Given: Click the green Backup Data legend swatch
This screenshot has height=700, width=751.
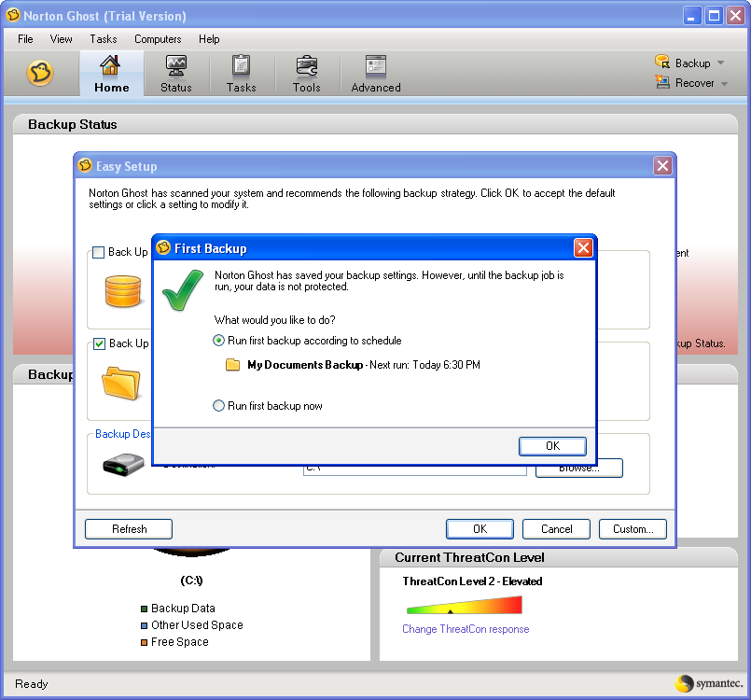Looking at the screenshot, I should click(144, 609).
